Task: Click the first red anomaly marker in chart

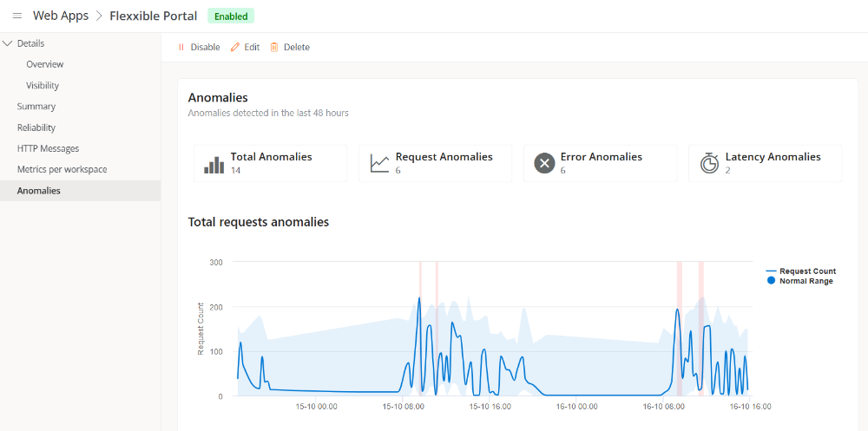Action: (x=420, y=330)
